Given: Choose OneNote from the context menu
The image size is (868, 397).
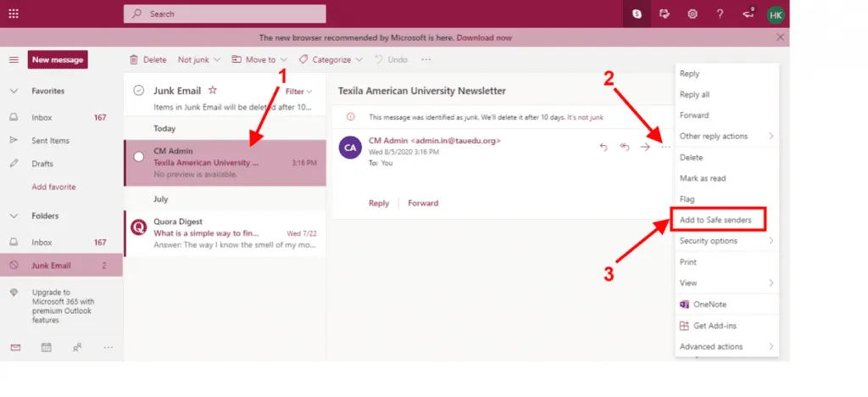Looking at the screenshot, I should pos(726,305).
